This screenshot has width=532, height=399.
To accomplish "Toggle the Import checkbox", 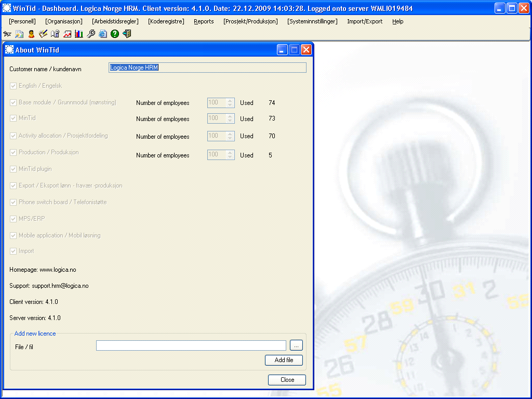I will [13, 251].
